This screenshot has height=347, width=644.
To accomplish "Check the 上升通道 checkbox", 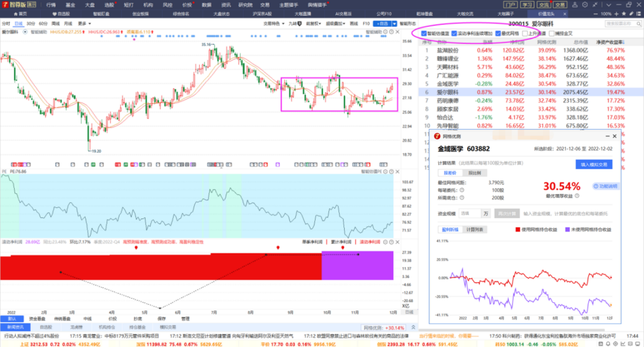I will (525, 33).
